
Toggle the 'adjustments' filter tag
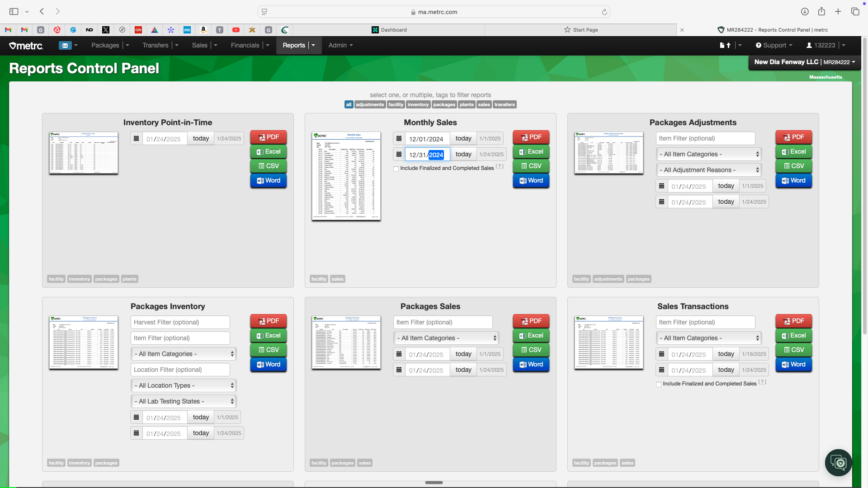pyautogui.click(x=370, y=104)
